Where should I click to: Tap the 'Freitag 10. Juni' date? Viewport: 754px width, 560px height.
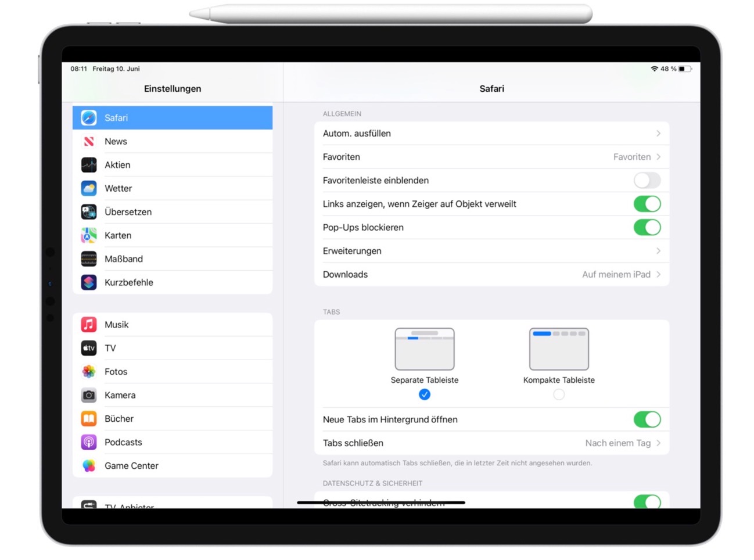[116, 69]
